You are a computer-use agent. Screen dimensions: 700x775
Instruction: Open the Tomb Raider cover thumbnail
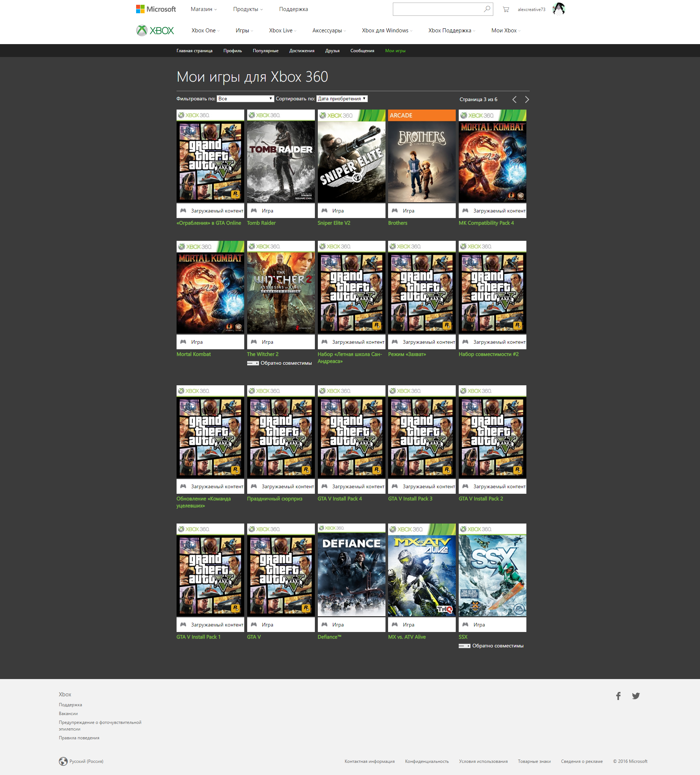(281, 156)
